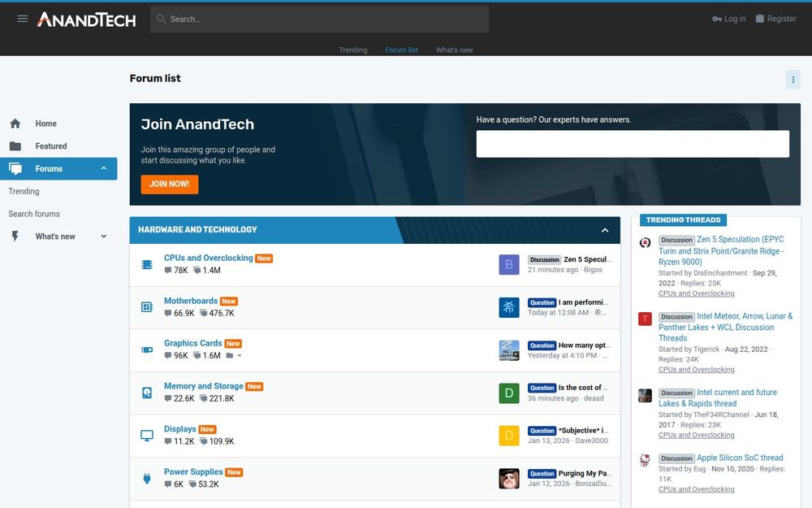Open Apple Silicon SoC thread
The width and height of the screenshot is (812, 508).
coord(740,458)
